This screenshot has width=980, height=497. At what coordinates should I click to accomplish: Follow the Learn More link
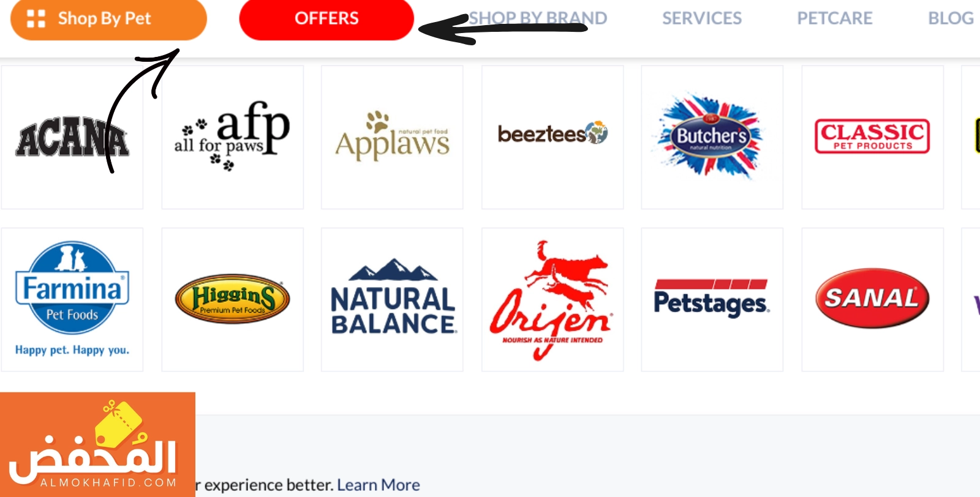pos(379,485)
